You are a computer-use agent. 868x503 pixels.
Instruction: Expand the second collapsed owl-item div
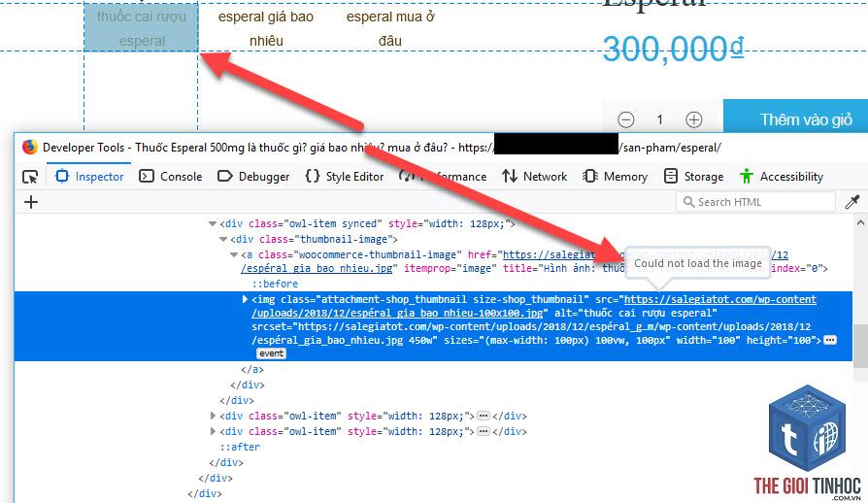213,431
